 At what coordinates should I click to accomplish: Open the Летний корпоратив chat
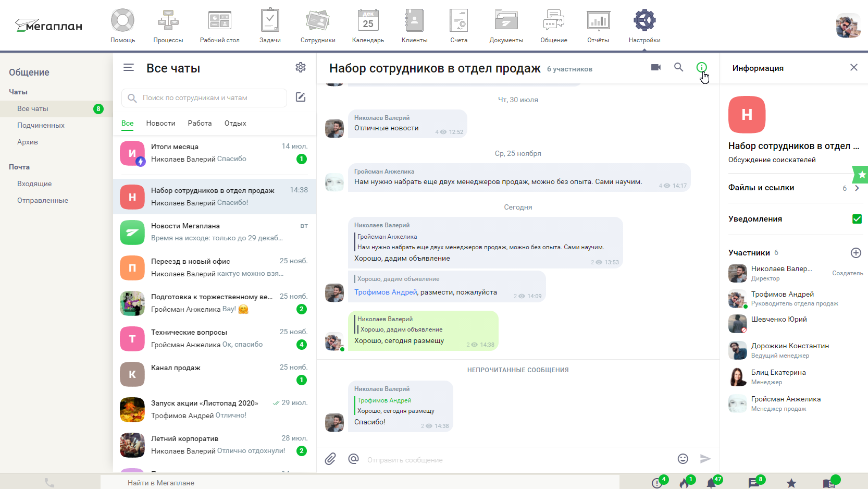pos(215,445)
